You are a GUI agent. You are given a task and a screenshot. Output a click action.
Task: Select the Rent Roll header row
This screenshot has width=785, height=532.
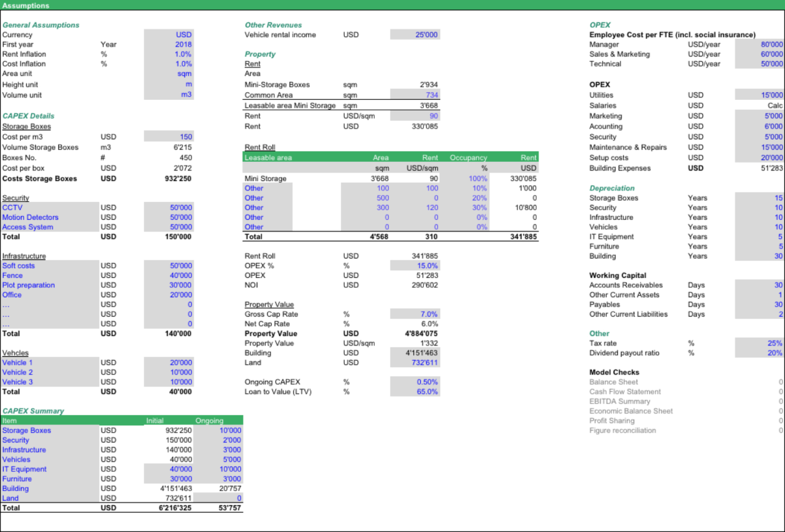tap(390, 157)
